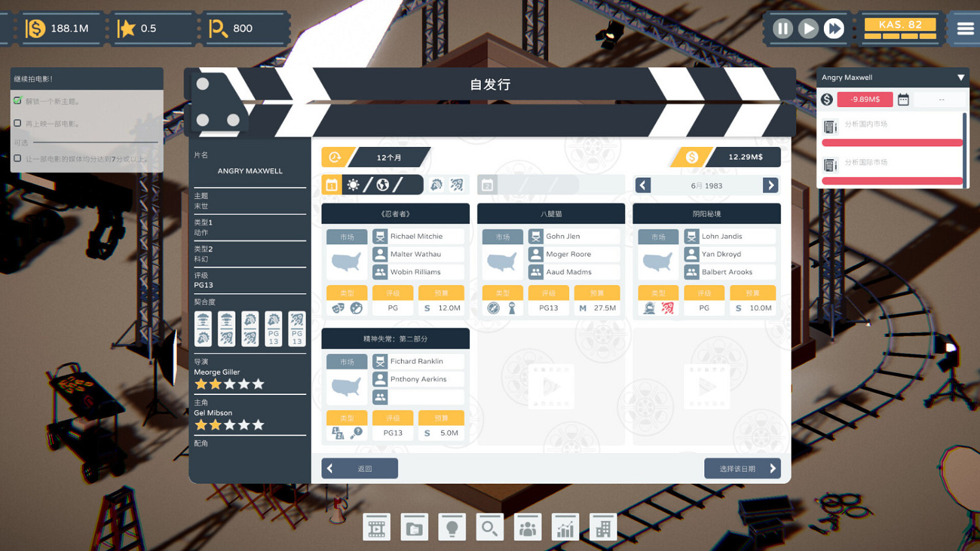Check the media score 7+ objective checkbox
The height and width of the screenshot is (551, 980).
click(18, 159)
